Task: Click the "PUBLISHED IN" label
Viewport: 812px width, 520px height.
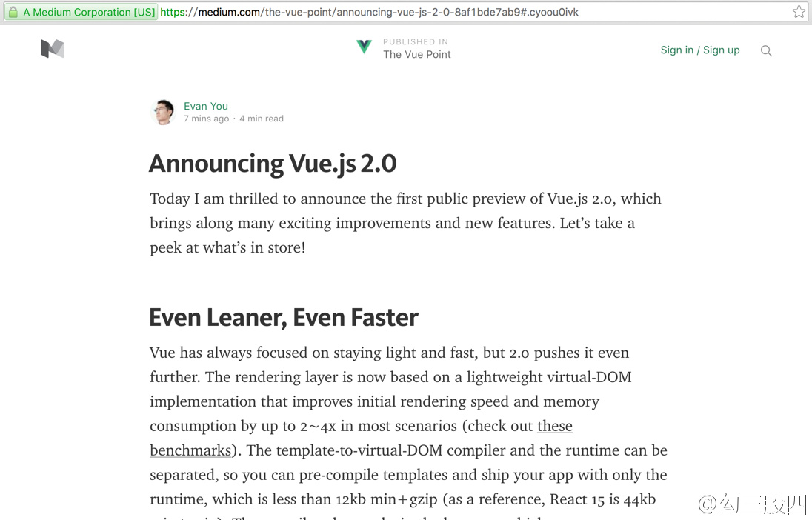Action: coord(415,42)
